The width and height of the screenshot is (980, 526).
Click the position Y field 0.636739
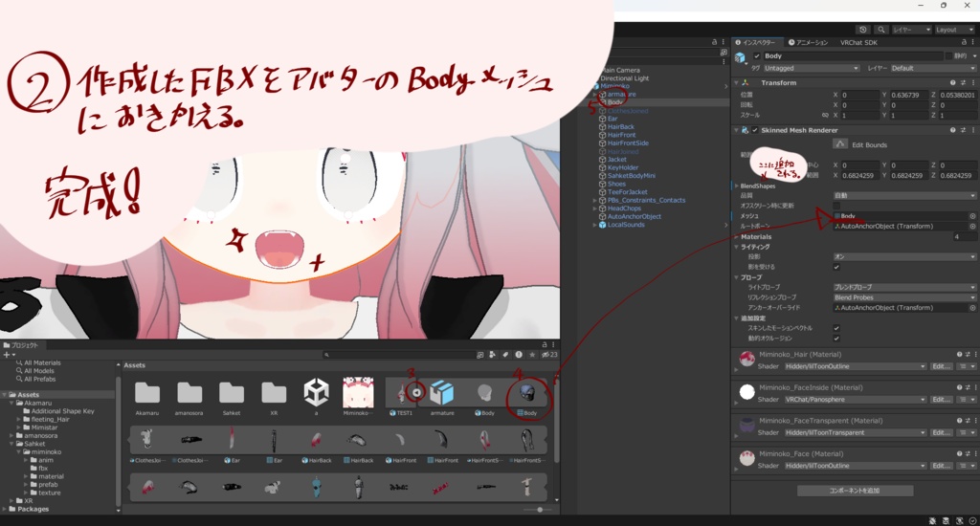coord(907,95)
